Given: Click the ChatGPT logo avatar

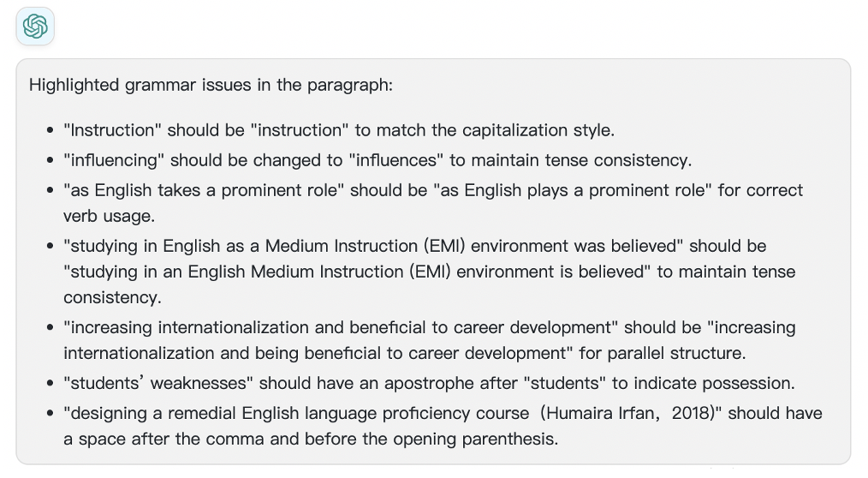Looking at the screenshot, I should [x=35, y=26].
